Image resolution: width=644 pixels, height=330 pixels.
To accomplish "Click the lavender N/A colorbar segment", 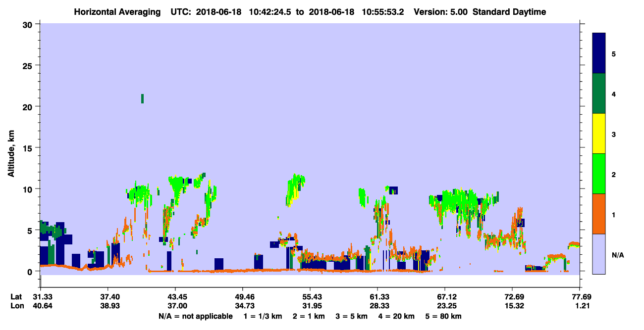I will (599, 254).
